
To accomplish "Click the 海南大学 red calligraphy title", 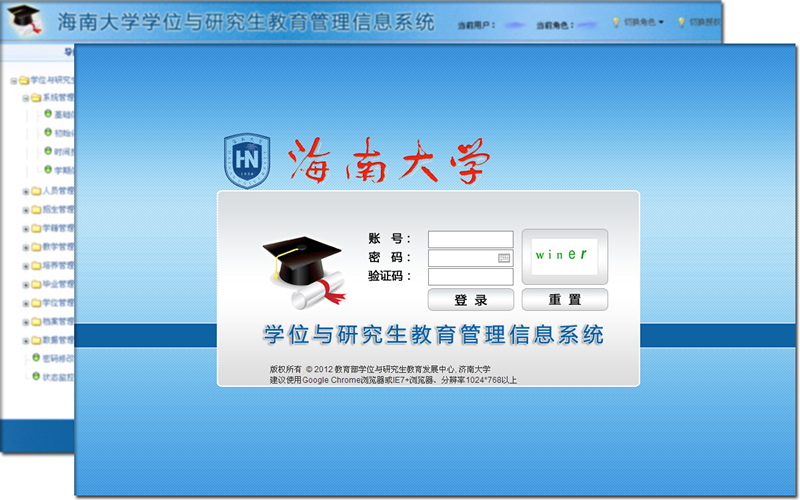I will coord(389,161).
